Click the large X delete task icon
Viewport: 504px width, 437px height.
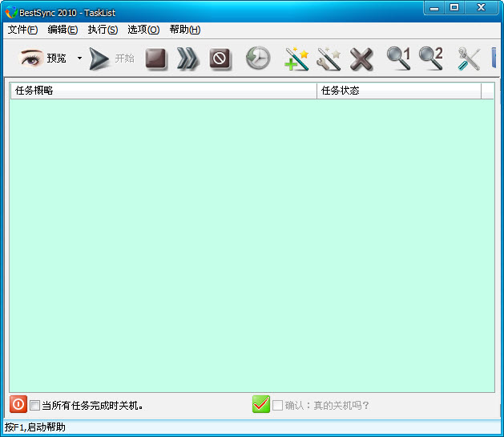[x=361, y=59]
